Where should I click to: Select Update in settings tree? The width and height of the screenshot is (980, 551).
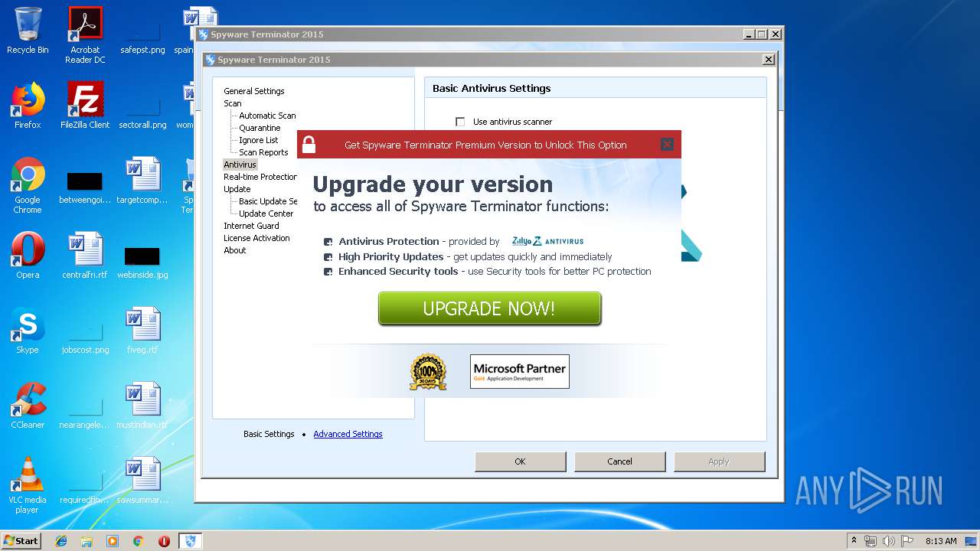pyautogui.click(x=237, y=189)
